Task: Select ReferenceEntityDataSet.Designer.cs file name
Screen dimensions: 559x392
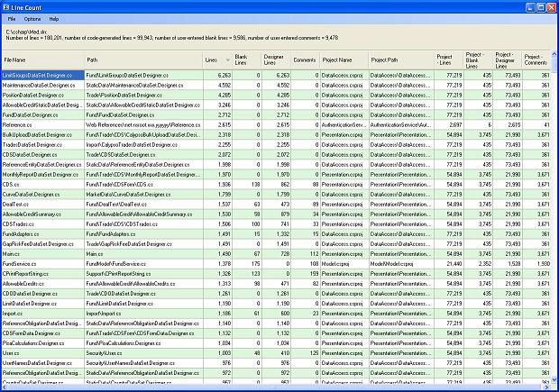Action: coord(42,165)
